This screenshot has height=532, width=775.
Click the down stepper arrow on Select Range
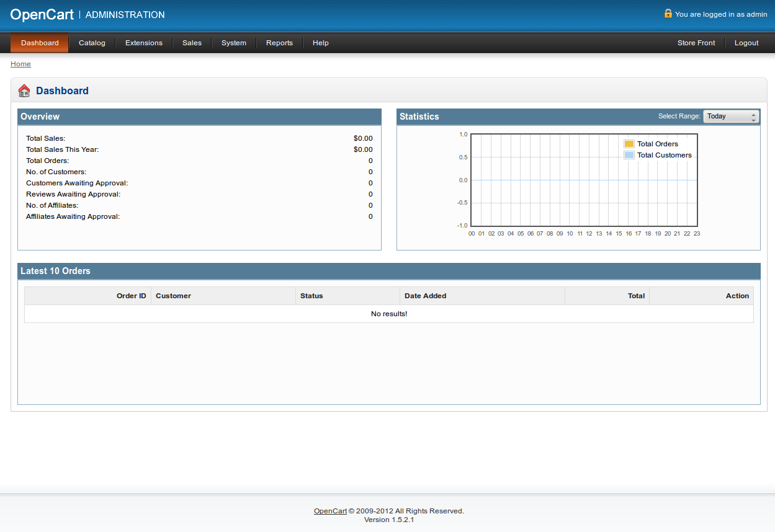click(x=755, y=119)
